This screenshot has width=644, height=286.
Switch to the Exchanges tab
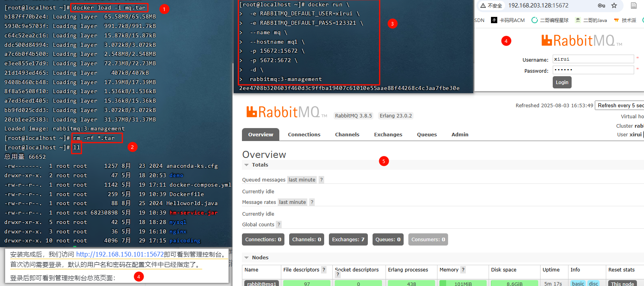[x=388, y=134]
